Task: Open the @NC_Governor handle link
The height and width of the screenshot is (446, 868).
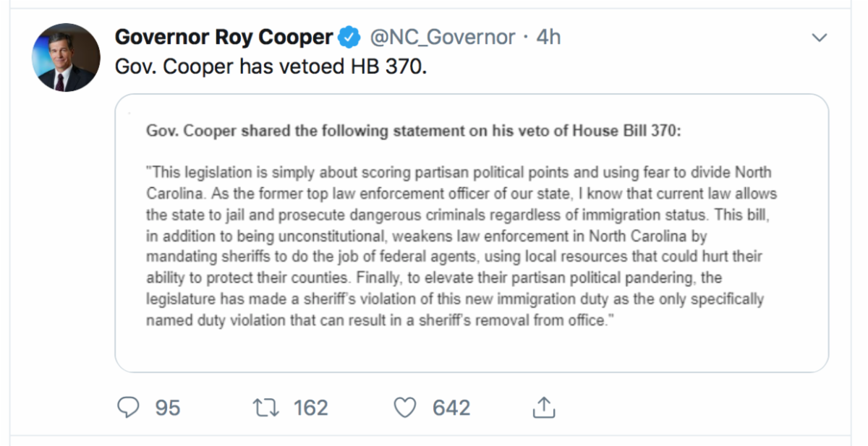Action: point(443,37)
